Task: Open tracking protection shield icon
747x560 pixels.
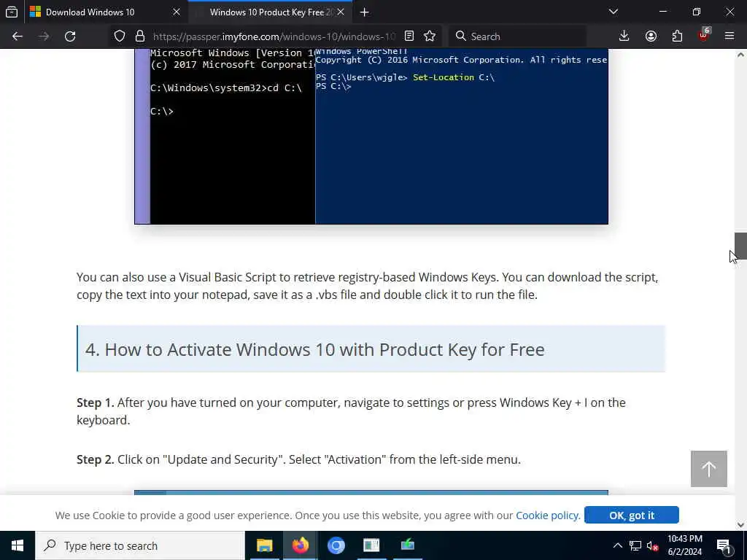Action: coord(120,36)
